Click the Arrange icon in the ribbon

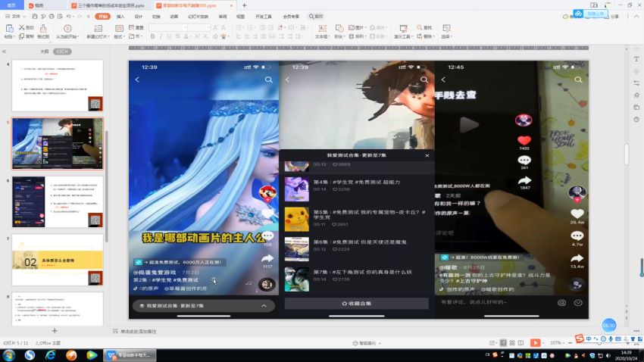tap(352, 36)
